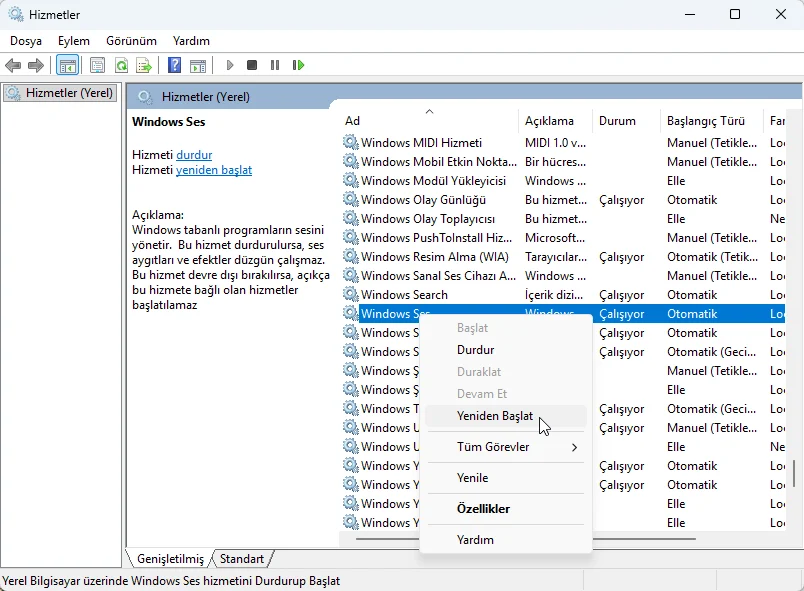Click the Pause Service toolbar icon
The image size is (804, 591).
[275, 65]
